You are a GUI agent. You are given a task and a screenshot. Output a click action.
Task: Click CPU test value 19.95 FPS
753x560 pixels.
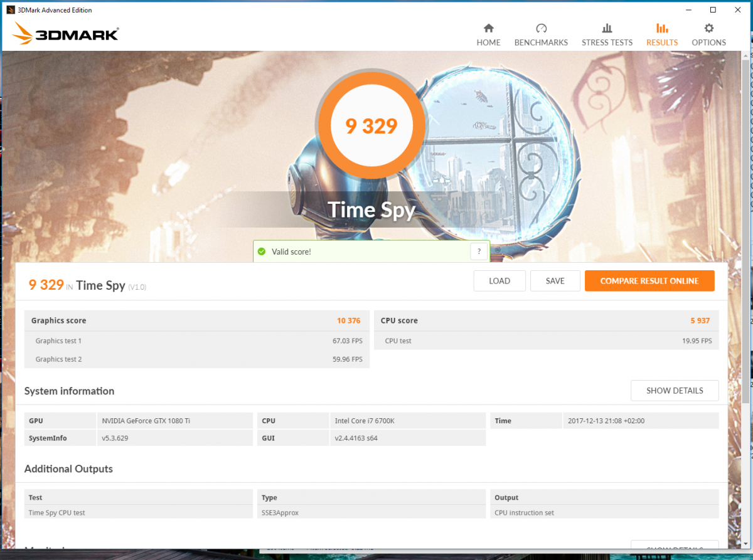pos(697,341)
